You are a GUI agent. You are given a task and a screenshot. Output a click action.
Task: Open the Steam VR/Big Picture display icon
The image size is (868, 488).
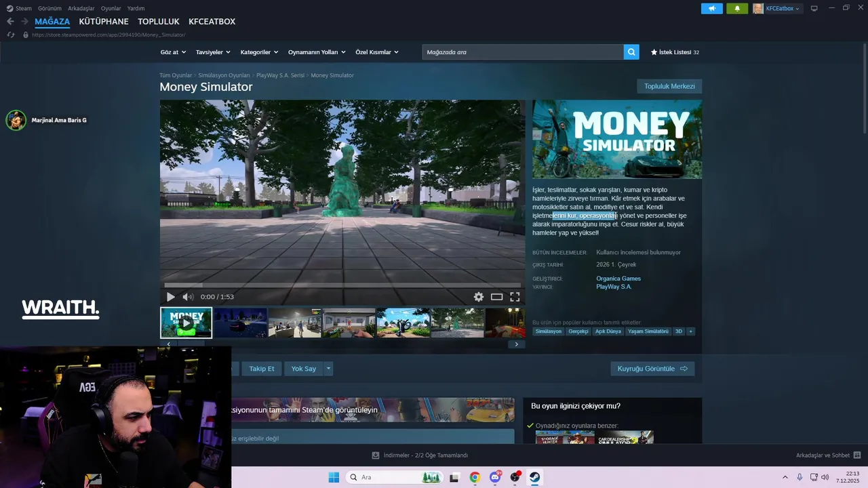coord(814,8)
